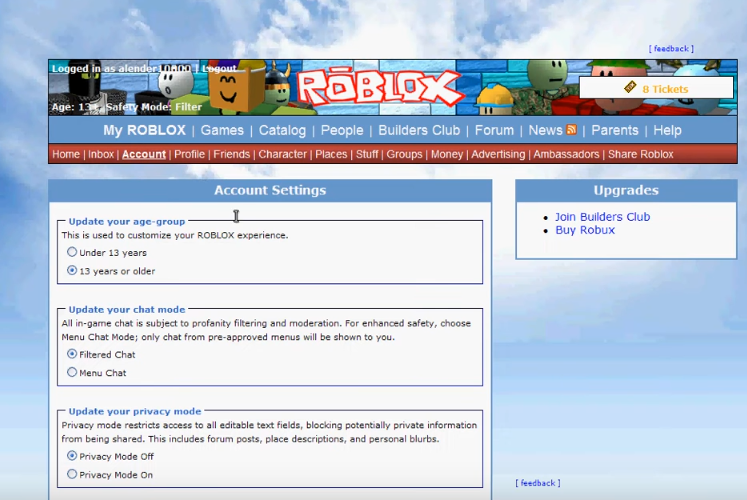Open My ROBLOX in main navigation
Screen dimensions: 747x500
click(144, 130)
